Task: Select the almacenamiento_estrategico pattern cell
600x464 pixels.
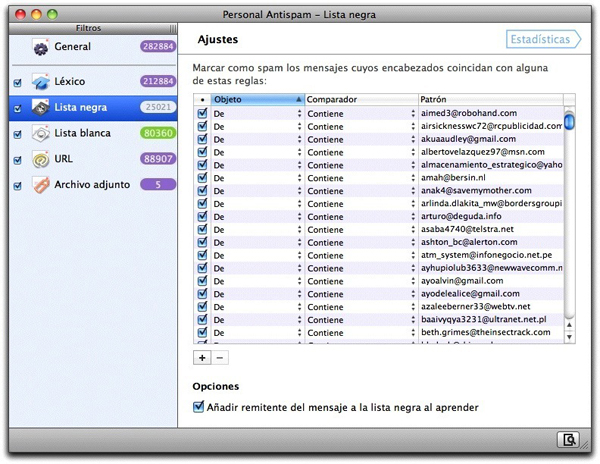Action: 491,165
